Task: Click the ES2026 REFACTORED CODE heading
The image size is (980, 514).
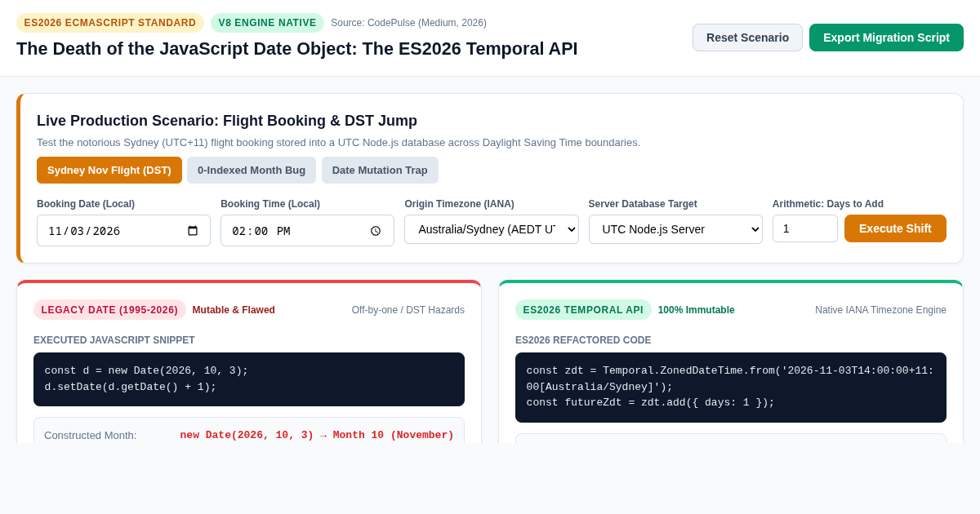Action: pyautogui.click(x=583, y=340)
